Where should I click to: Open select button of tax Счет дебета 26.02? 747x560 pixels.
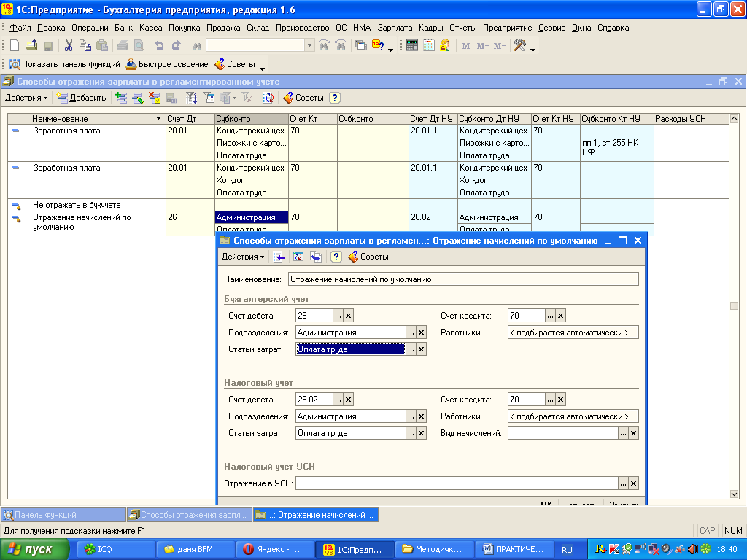pyautogui.click(x=338, y=400)
